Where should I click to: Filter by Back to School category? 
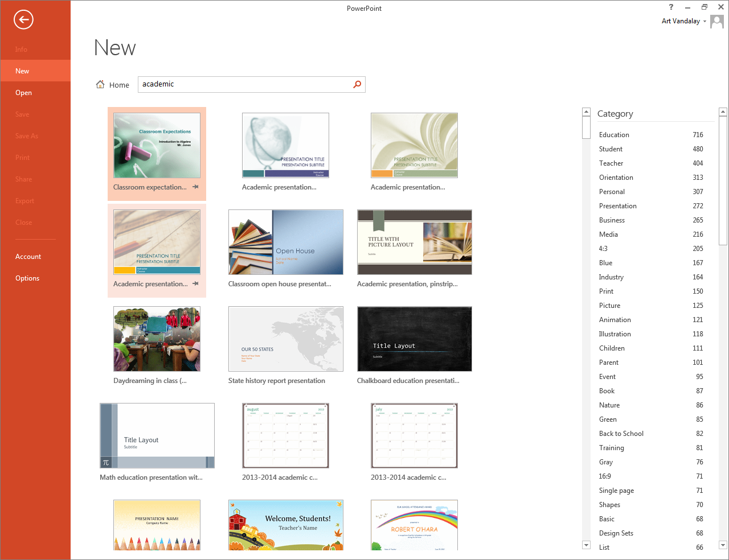[x=651, y=434]
